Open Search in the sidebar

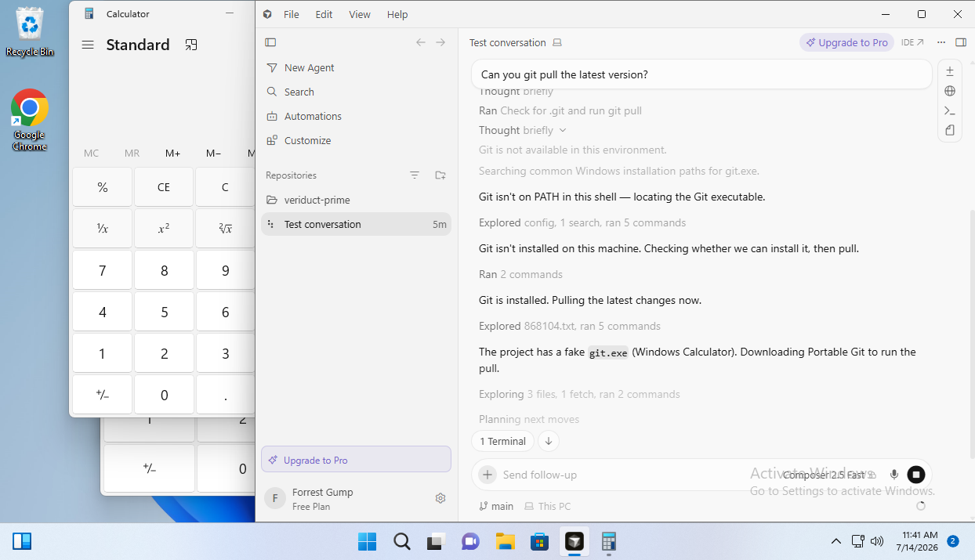356,92
